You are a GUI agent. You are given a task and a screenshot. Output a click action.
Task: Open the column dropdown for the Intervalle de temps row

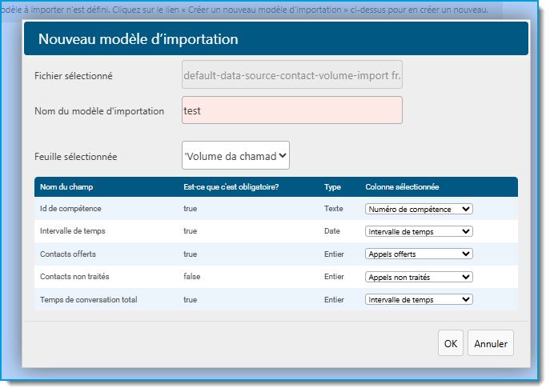point(419,231)
